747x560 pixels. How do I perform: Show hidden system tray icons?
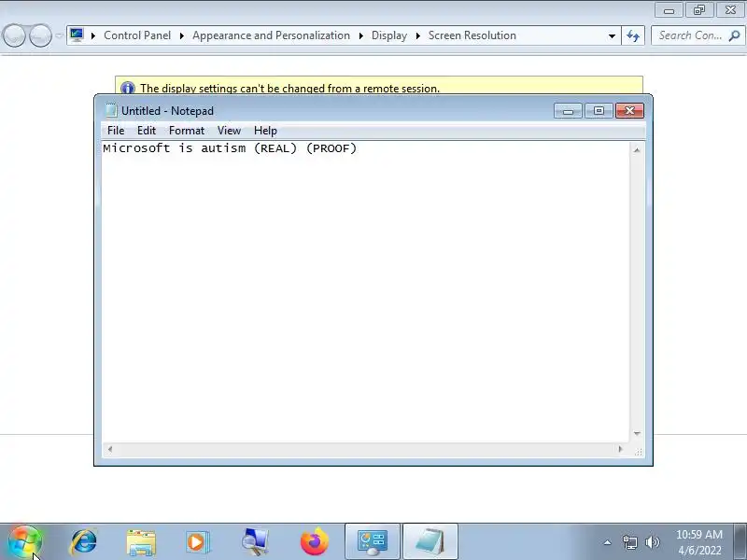(608, 542)
